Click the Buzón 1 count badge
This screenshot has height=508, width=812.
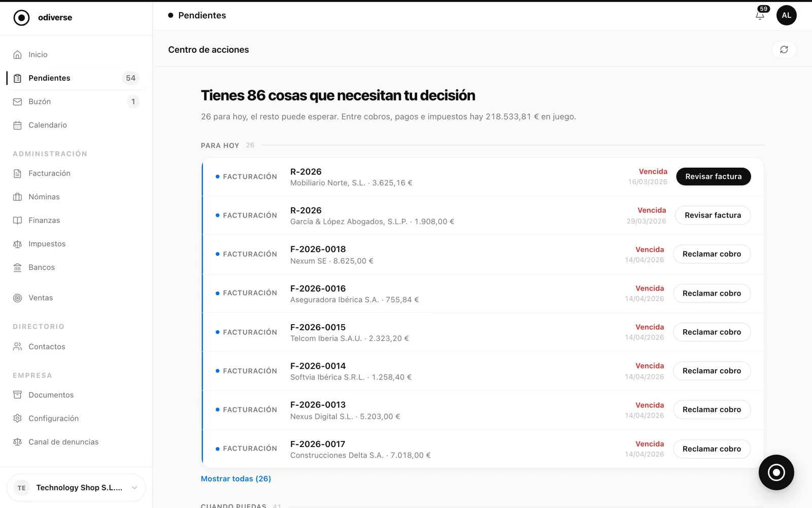click(133, 102)
